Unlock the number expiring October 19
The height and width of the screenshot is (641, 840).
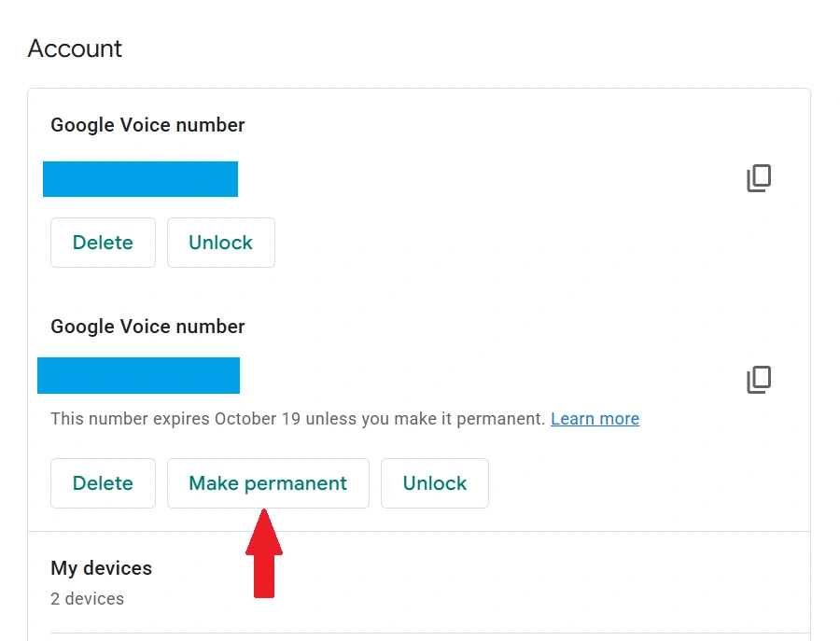[x=434, y=483]
